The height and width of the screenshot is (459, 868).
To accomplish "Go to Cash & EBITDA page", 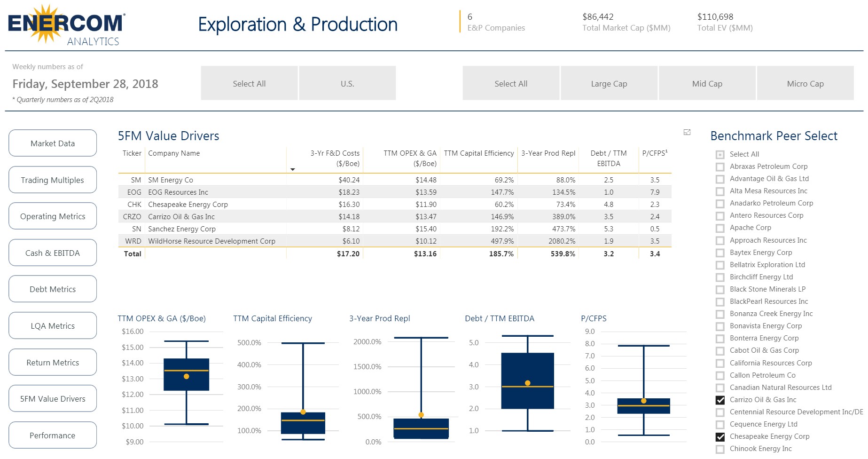I will tap(53, 253).
